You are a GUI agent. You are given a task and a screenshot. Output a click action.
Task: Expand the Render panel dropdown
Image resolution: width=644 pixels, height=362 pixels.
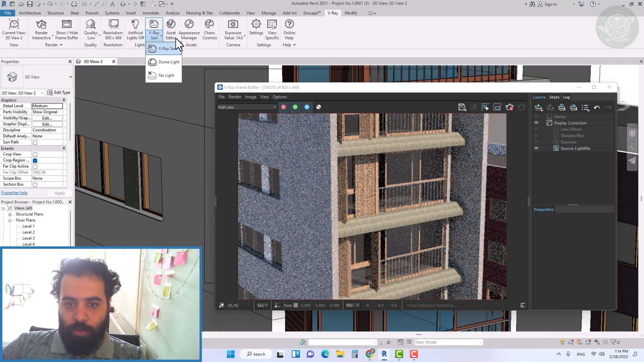pyautogui.click(x=54, y=45)
